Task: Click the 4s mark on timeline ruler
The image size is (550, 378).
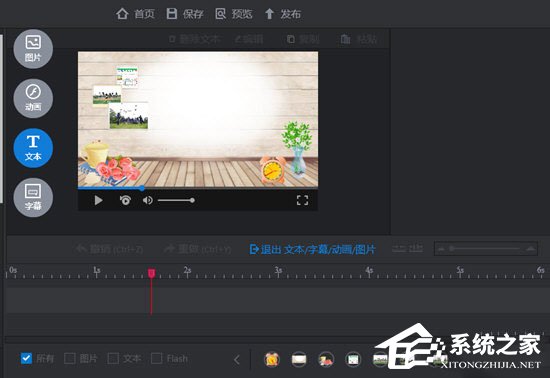Action: (369, 271)
